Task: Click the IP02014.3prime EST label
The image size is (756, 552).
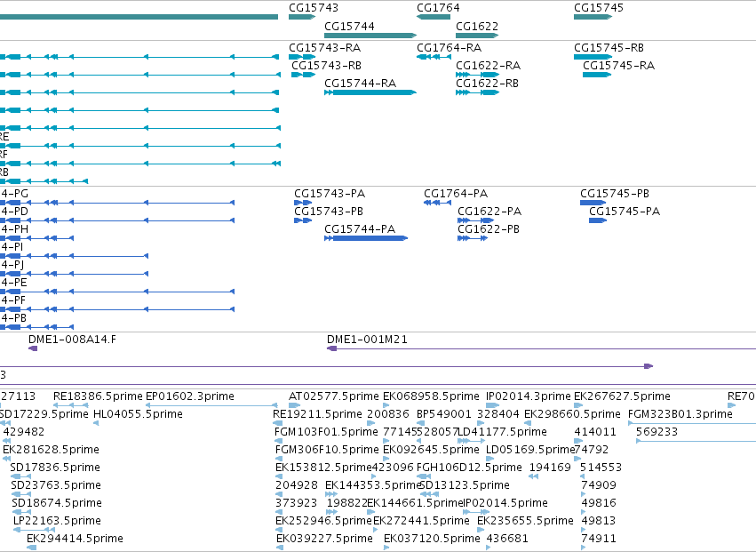Action: click(x=529, y=396)
